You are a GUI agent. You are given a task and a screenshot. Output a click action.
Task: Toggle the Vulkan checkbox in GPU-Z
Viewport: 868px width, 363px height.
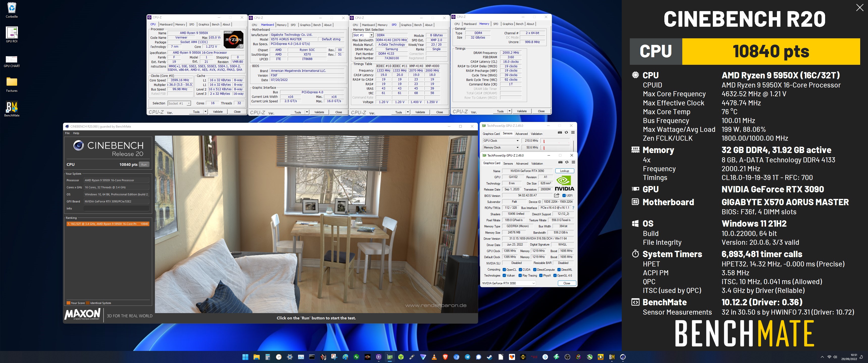tap(504, 276)
